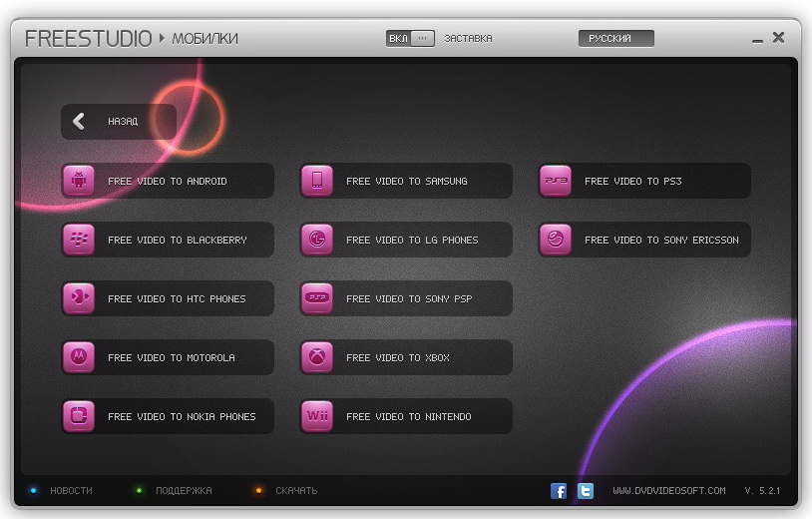
Task: Click the МОБИЛКИ breadcrumb label
Action: (x=205, y=39)
